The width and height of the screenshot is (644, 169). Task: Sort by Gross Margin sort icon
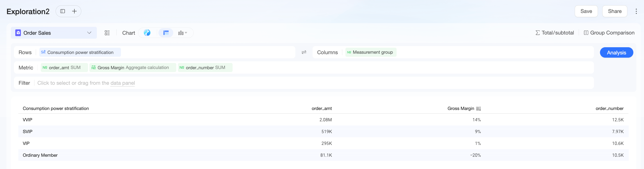pos(478,109)
